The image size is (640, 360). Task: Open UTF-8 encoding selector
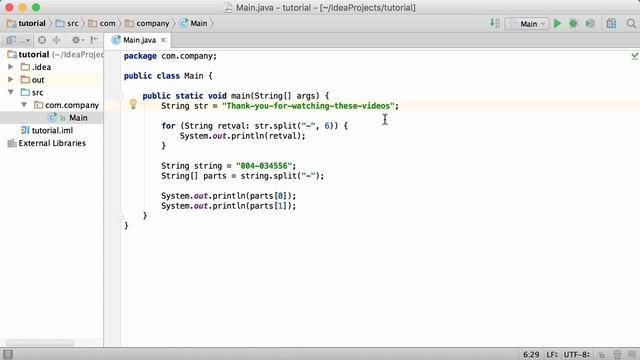[x=577, y=354]
